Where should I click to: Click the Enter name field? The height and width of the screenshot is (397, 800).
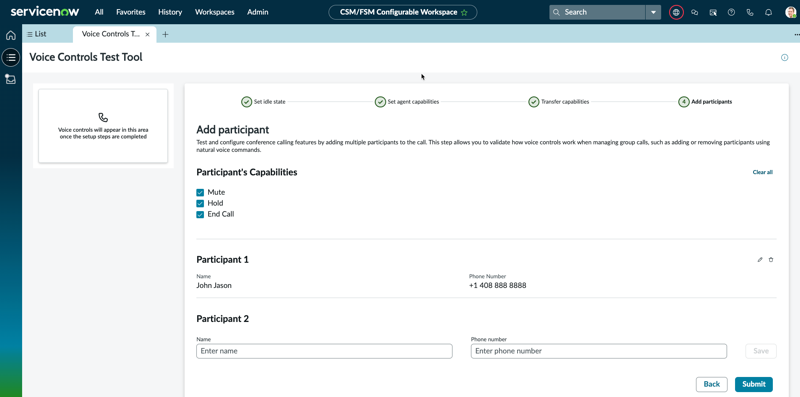(324, 351)
